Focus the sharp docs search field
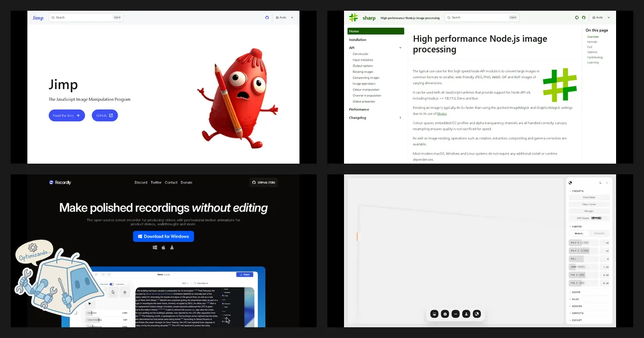The width and height of the screenshot is (644, 338). point(481,18)
